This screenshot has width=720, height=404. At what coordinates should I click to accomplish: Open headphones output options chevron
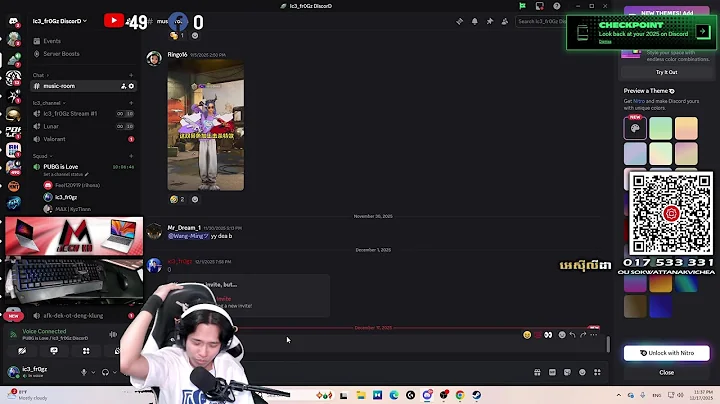coord(115,372)
